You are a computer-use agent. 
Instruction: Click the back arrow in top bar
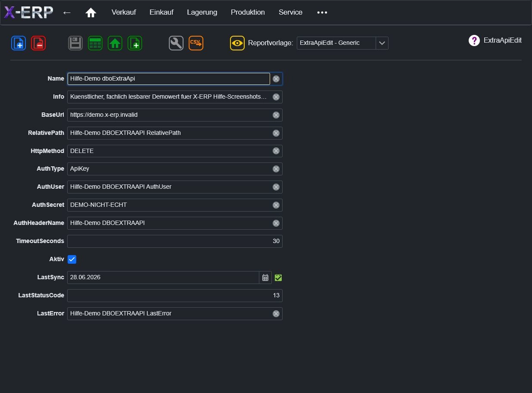tap(67, 12)
